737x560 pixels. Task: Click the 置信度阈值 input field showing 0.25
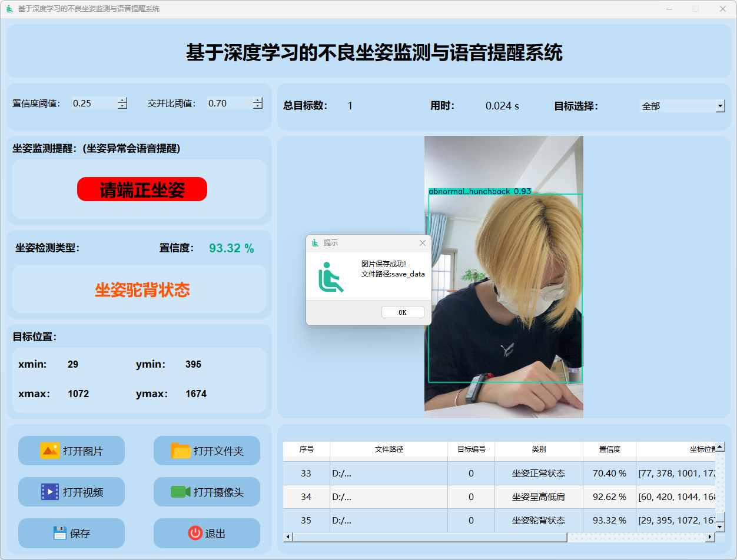click(x=93, y=104)
